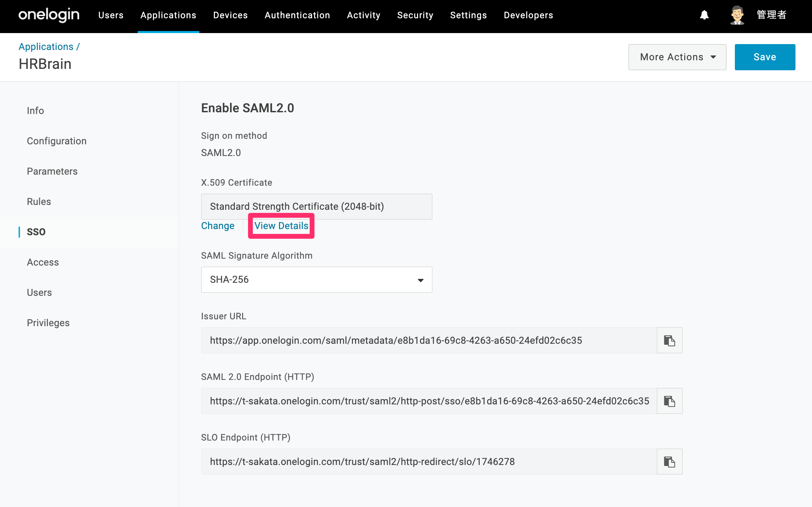Open the Security menu
Viewport: 812px width, 507px height.
pos(415,15)
